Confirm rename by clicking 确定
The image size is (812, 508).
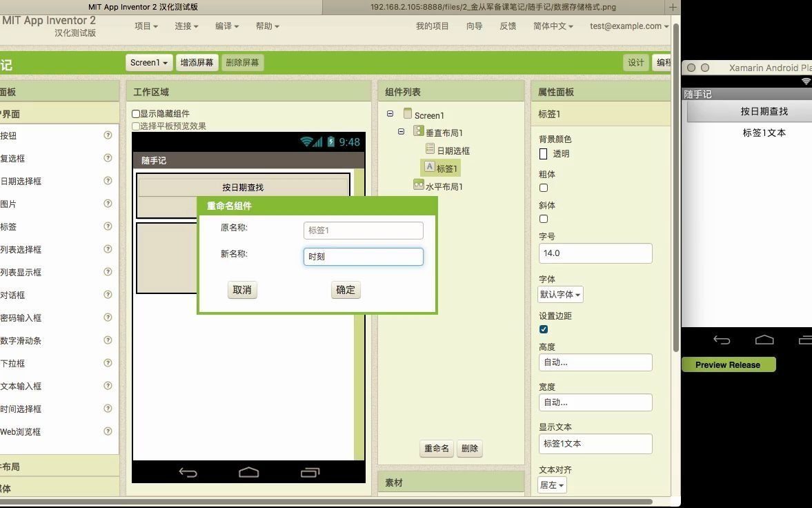tap(345, 290)
